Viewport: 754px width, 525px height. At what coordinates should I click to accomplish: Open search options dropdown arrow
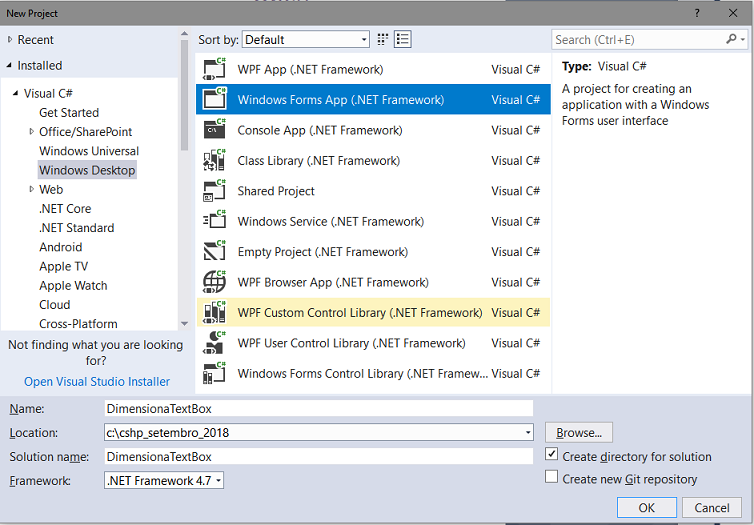[x=743, y=39]
